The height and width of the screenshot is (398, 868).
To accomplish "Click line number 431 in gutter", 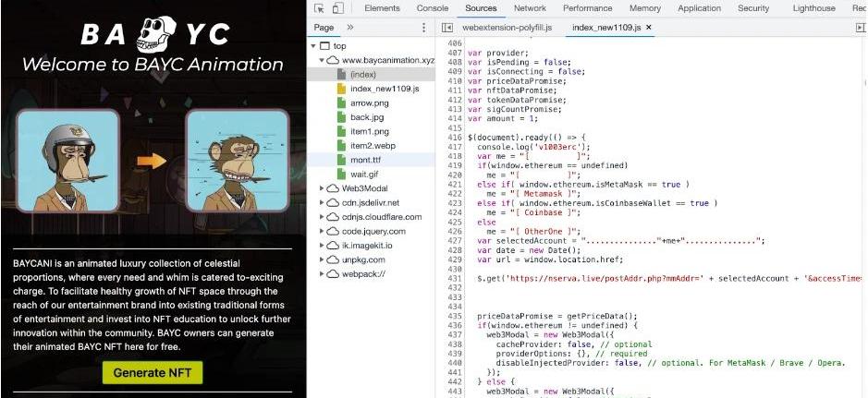I will (455, 278).
